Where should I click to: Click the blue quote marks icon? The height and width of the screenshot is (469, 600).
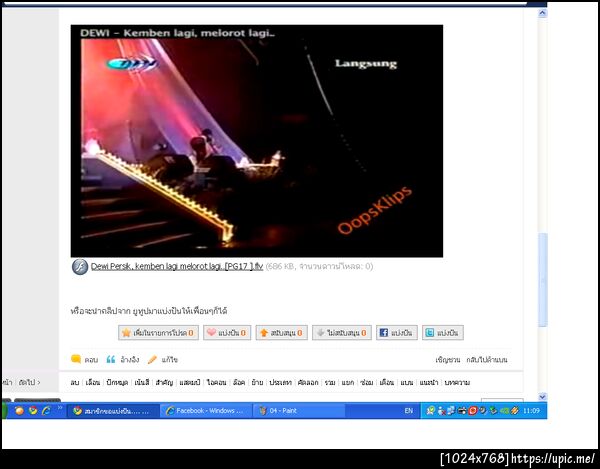[111, 359]
